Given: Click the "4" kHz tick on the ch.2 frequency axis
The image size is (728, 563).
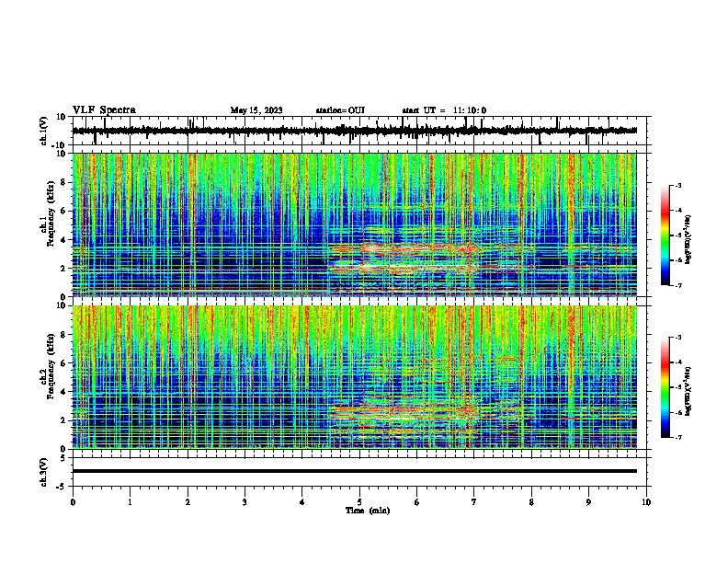Looking at the screenshot, I should (x=63, y=392).
